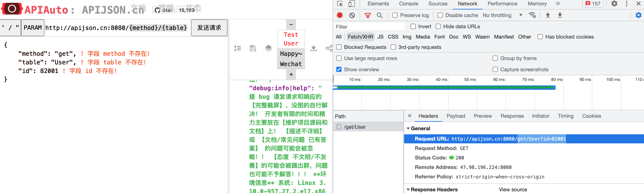Clear the network log

tap(352, 15)
